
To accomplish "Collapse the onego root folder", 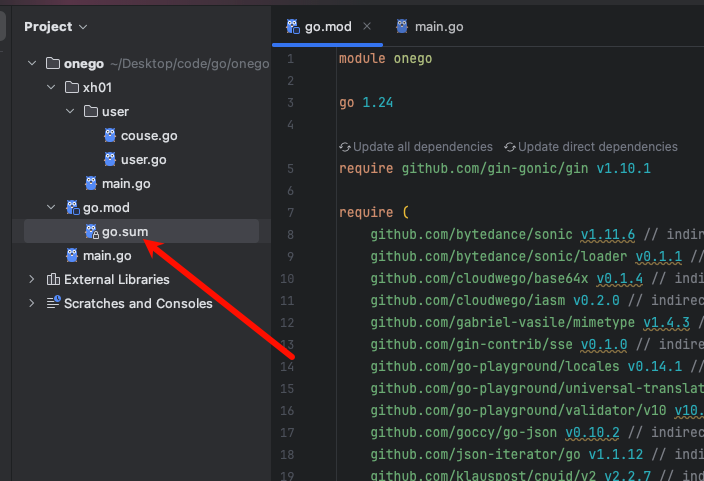I will pos(32,63).
